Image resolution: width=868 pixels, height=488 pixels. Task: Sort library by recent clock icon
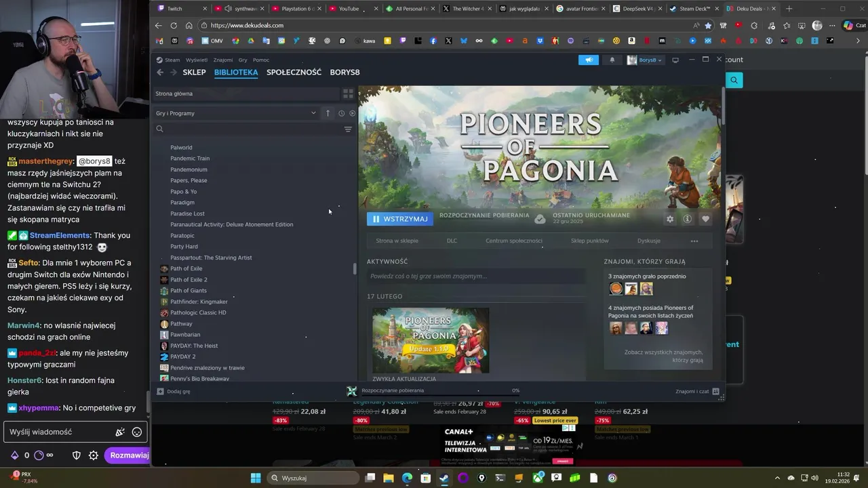[x=341, y=113]
